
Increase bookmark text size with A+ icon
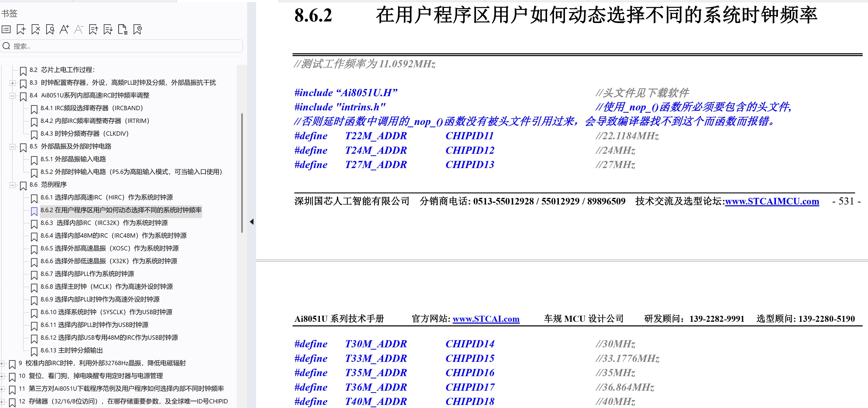[64, 29]
